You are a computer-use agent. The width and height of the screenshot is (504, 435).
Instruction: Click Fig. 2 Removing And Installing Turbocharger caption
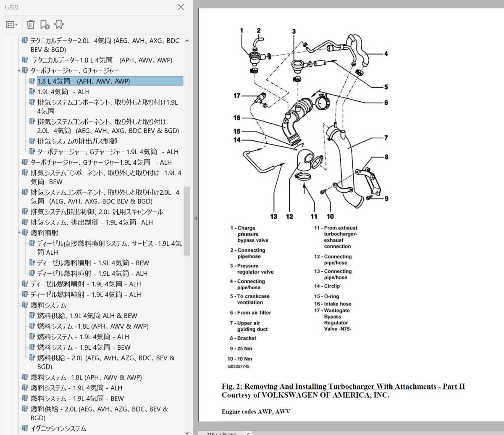(343, 386)
